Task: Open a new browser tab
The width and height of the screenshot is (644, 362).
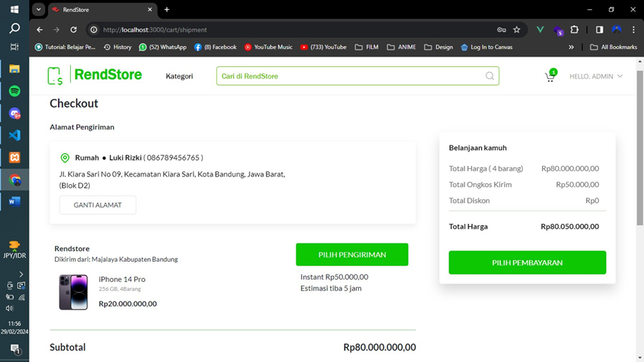Action: click(x=167, y=10)
